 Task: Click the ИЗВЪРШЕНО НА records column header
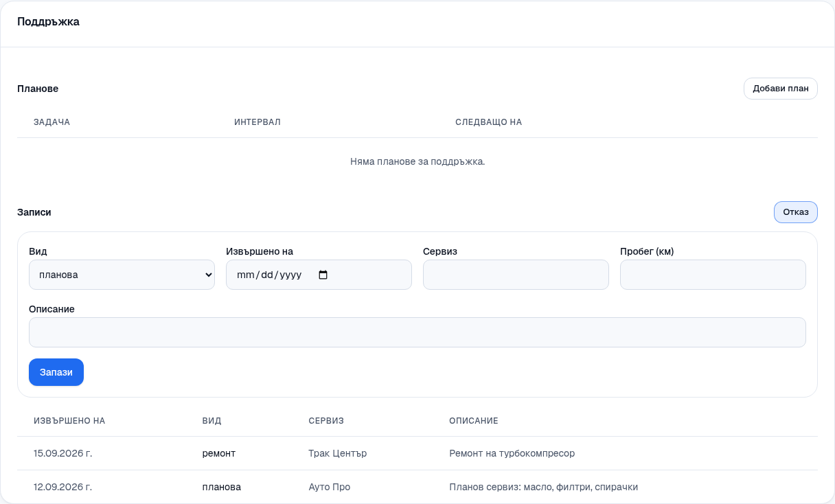pos(69,421)
